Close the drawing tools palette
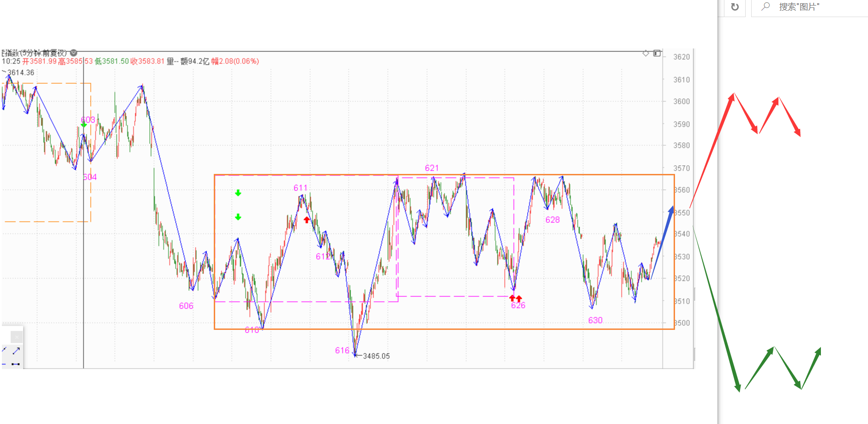868x424 pixels. point(17,337)
